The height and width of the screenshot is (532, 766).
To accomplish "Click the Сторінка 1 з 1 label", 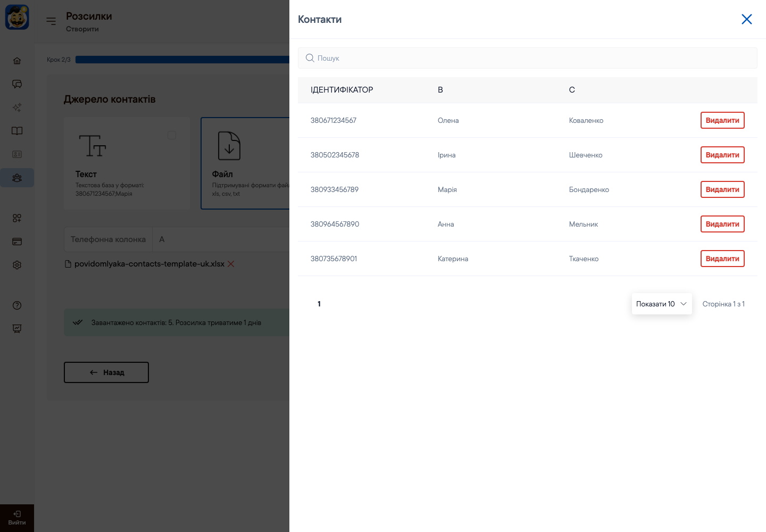I will pos(723,304).
